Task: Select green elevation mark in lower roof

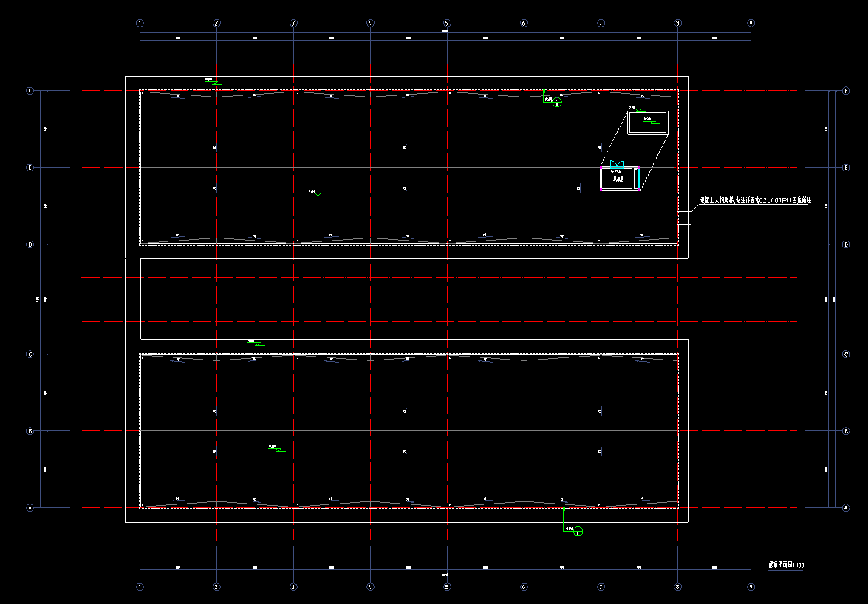Action: (x=277, y=448)
